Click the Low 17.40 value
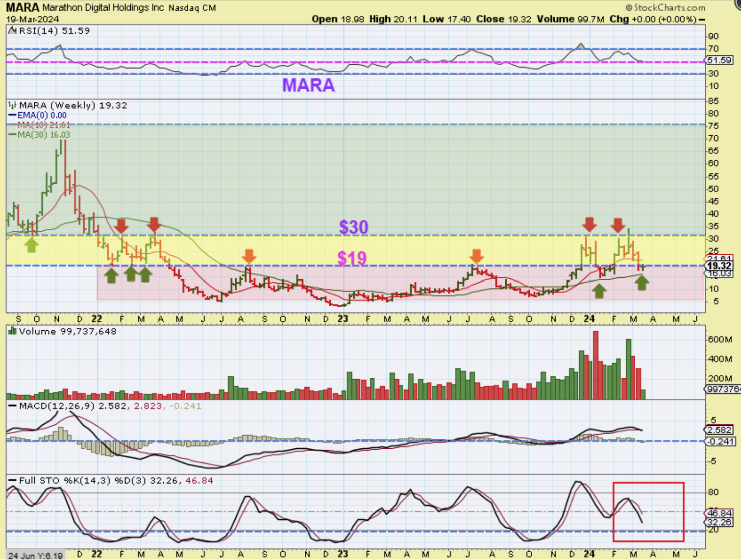 (x=446, y=19)
